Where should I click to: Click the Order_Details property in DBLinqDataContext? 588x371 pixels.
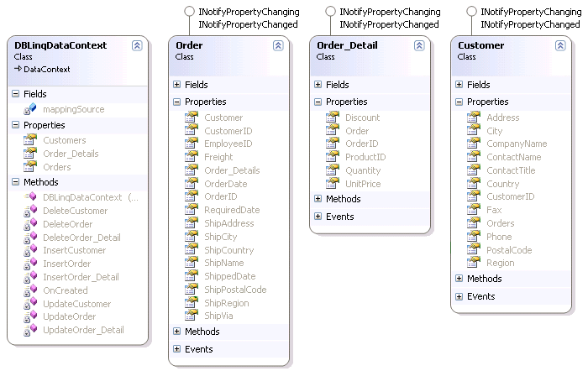click(71, 154)
